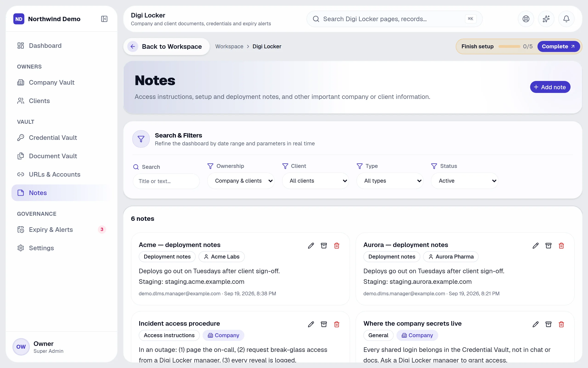The image size is (588, 368).
Task: Delete the Aurora deployment notes
Action: 561,246
